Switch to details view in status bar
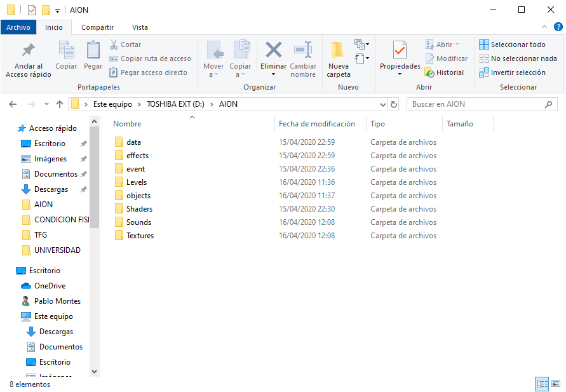 pos(542,384)
